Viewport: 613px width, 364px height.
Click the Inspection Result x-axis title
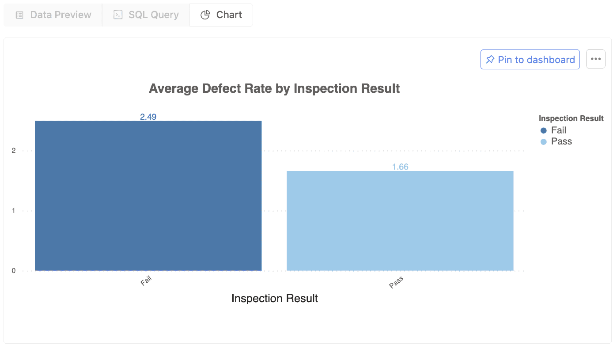click(x=275, y=299)
